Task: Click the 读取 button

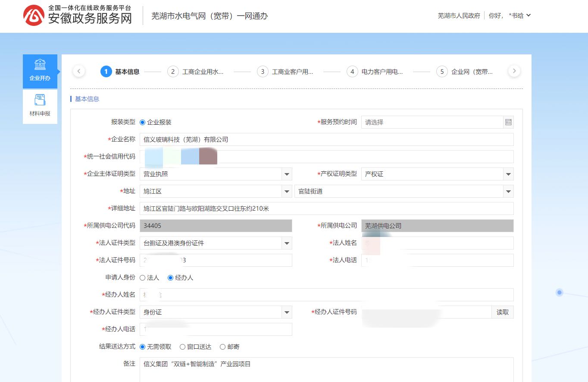Action: pos(503,312)
